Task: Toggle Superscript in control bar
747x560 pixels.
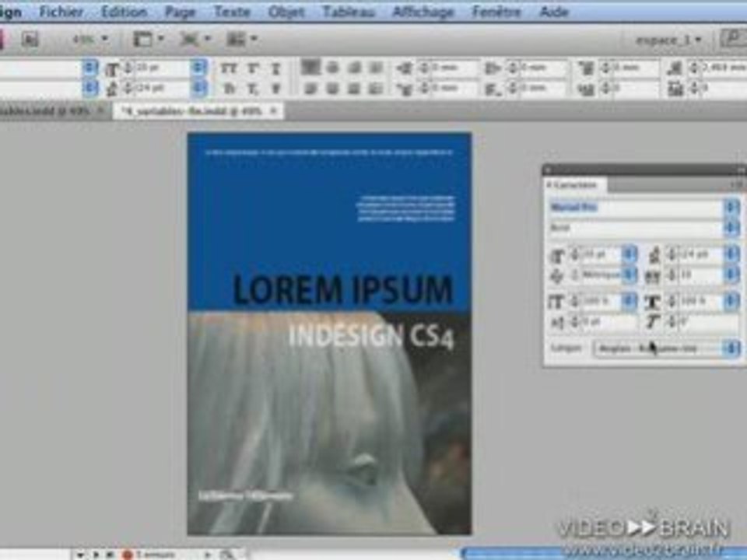Action: pos(252,68)
